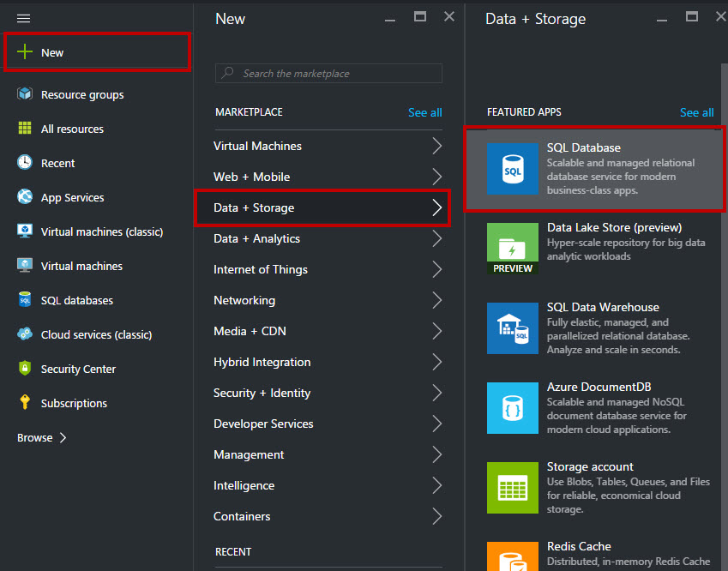Click See all link under Featured Apps
The image size is (728, 571).
(696, 112)
